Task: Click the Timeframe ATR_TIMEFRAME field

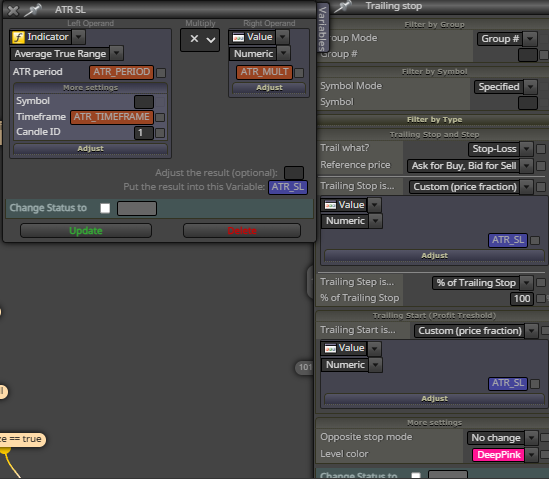Action: [x=112, y=117]
